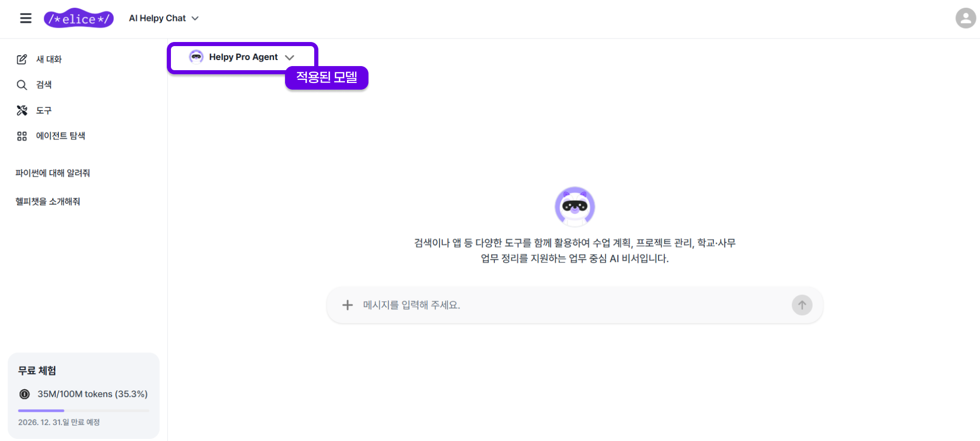Click the token coin icon
The height and width of the screenshot is (441, 980).
point(25,394)
